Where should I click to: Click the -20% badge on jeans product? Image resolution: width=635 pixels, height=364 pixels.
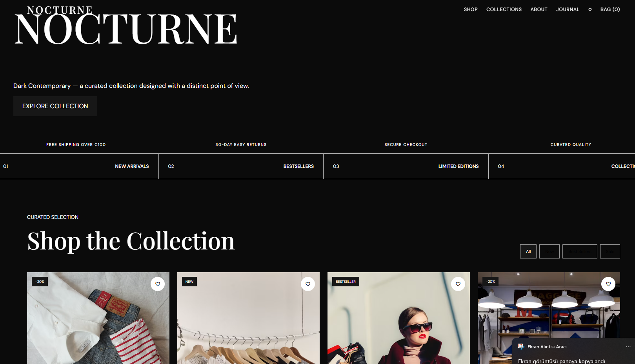[40, 282]
